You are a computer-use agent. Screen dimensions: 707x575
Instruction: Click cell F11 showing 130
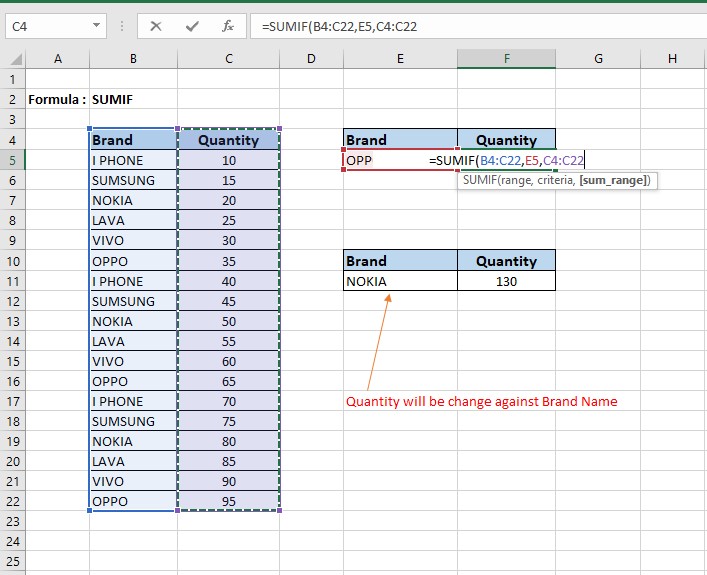pos(506,281)
